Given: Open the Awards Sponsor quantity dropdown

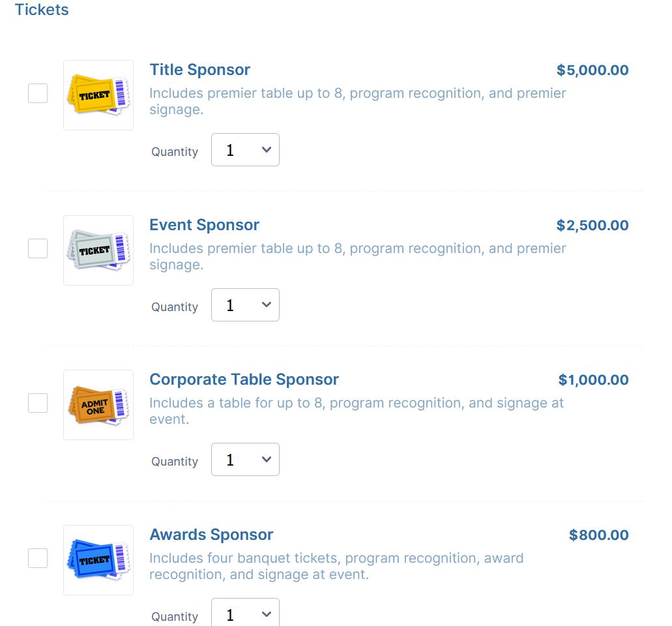Looking at the screenshot, I should tap(245, 614).
